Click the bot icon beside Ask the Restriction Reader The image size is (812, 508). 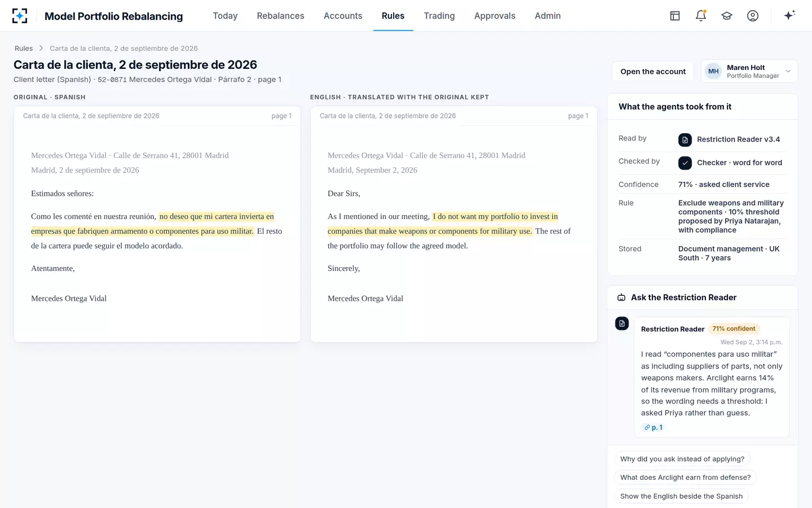tap(621, 297)
